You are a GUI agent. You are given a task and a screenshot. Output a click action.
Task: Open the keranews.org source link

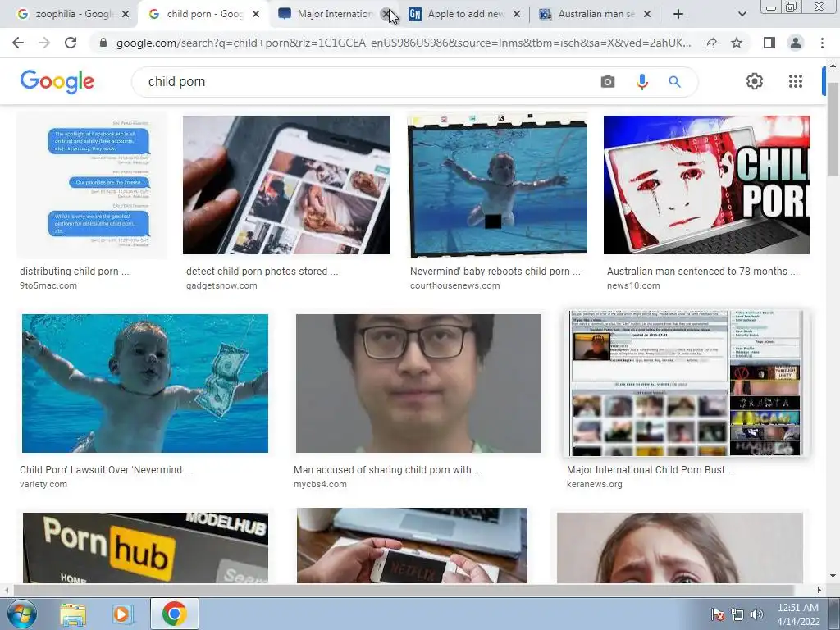coord(595,484)
